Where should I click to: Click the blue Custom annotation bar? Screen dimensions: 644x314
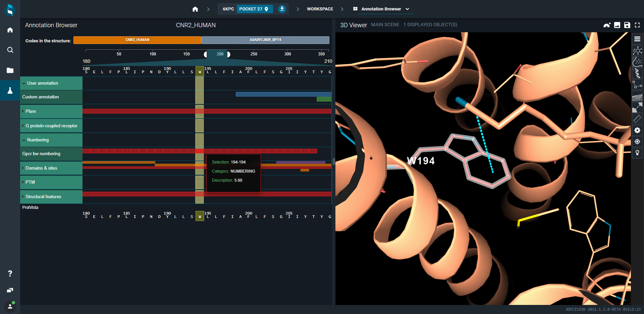coord(283,94)
